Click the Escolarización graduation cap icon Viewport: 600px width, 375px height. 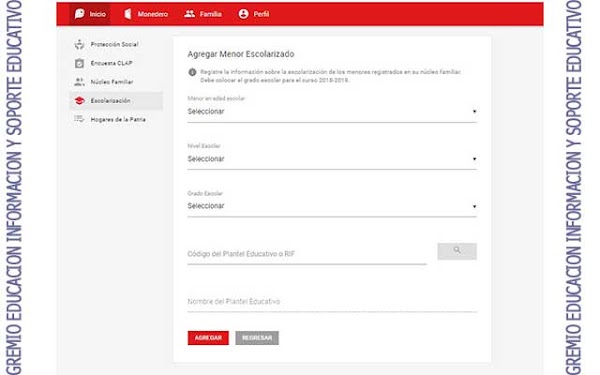coord(79,101)
